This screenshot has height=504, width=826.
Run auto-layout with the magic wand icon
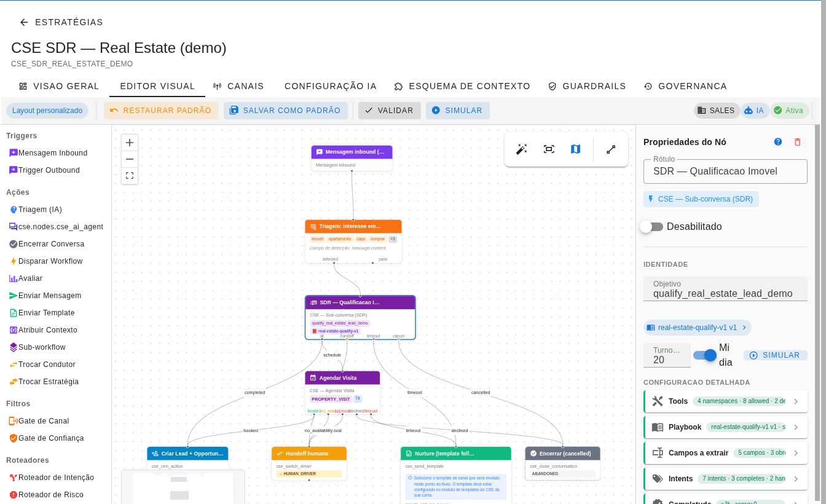pos(522,149)
